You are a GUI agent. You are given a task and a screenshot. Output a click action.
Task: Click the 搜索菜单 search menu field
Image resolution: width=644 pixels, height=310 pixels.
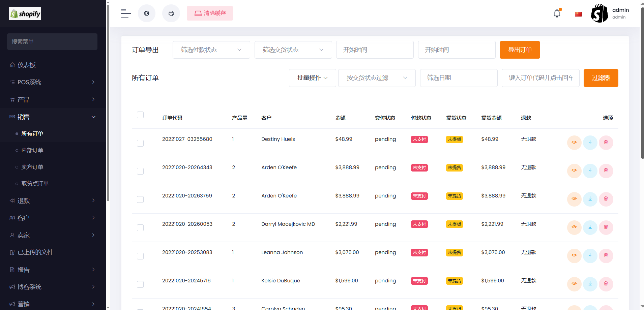pyautogui.click(x=52, y=42)
